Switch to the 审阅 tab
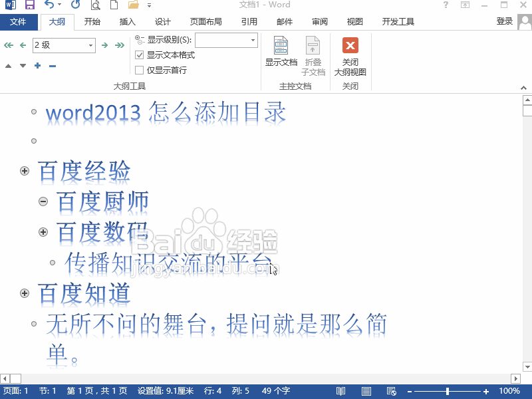The image size is (532, 399). pyautogui.click(x=320, y=22)
